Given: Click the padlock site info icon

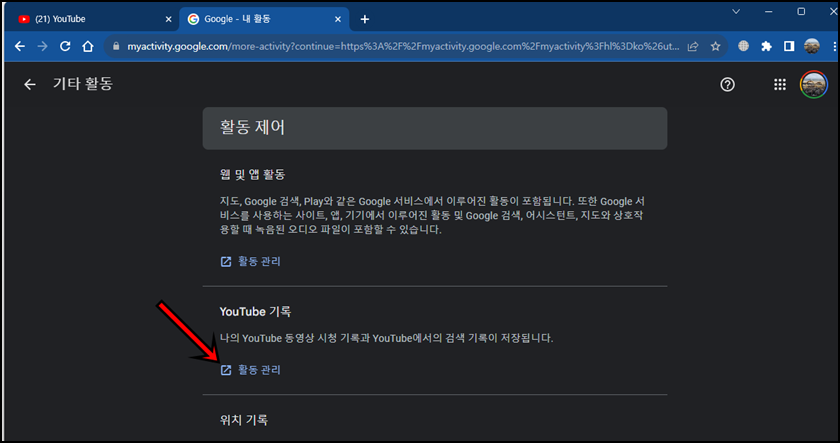Looking at the screenshot, I should [116, 47].
